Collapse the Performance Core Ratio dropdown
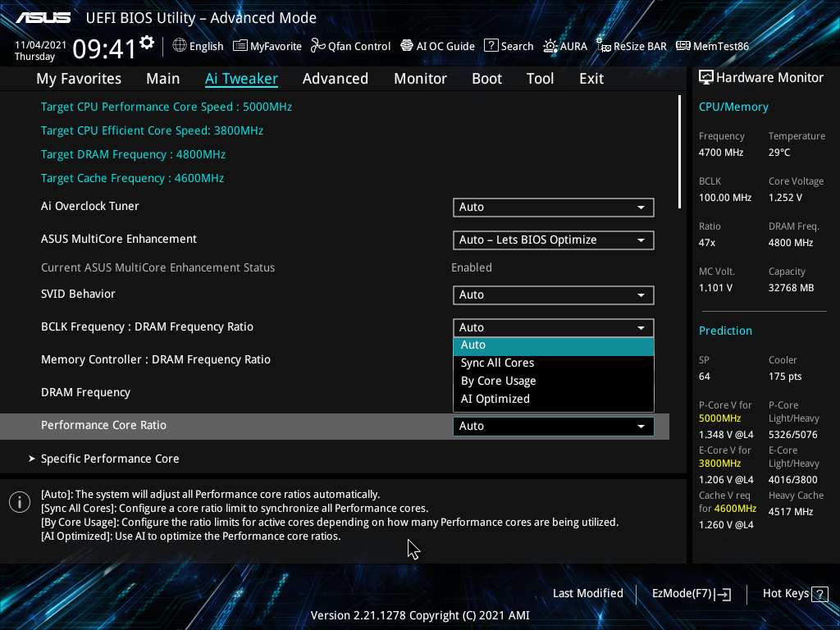The image size is (840, 630). click(554, 427)
